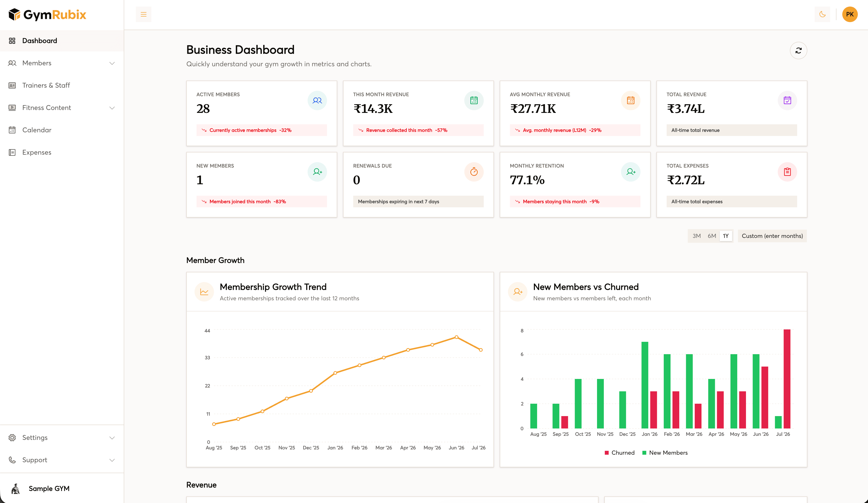The image size is (868, 503).
Task: Click Total Revenue calendar-check icon
Action: [x=787, y=100]
